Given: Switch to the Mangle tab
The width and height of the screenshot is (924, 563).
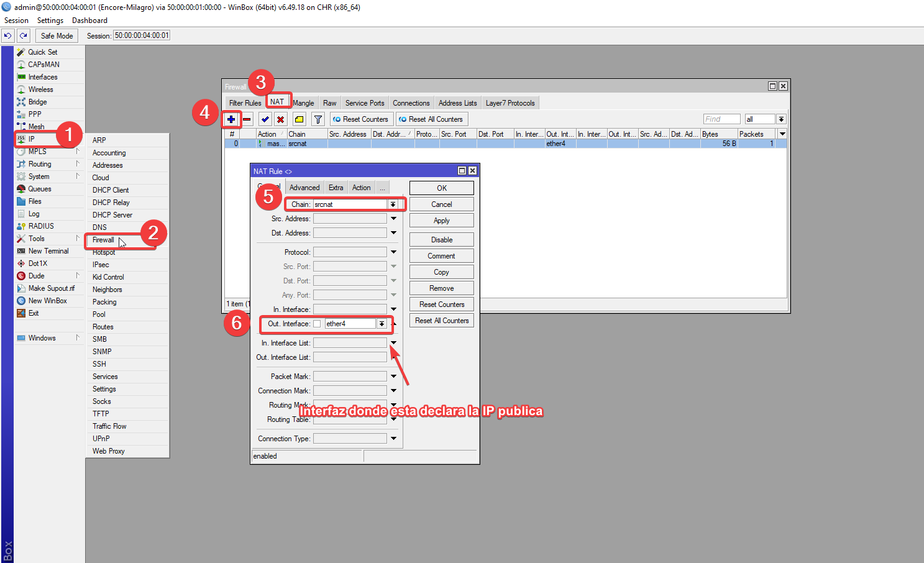Looking at the screenshot, I should [x=303, y=103].
